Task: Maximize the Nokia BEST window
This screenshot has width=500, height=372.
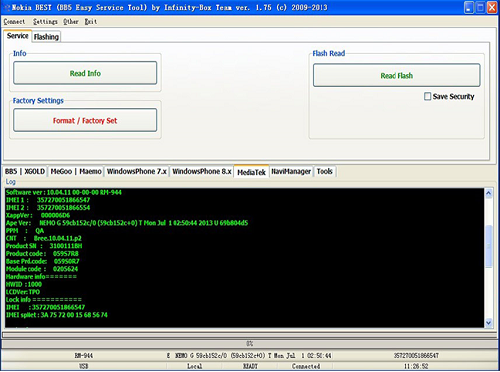Action: click(x=480, y=8)
